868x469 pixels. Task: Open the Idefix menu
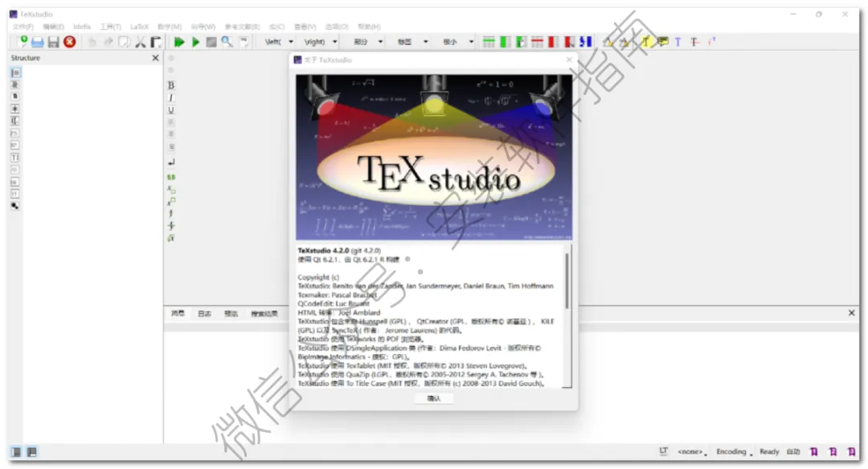[82, 27]
